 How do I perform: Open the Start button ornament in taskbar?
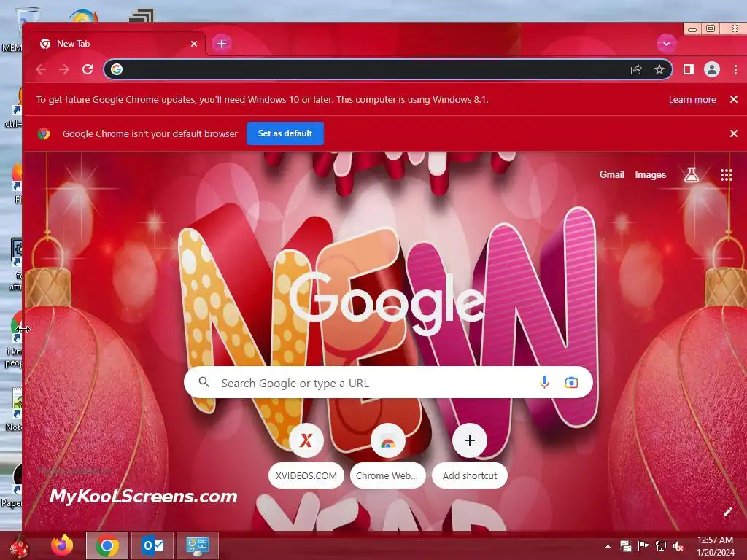click(20, 547)
